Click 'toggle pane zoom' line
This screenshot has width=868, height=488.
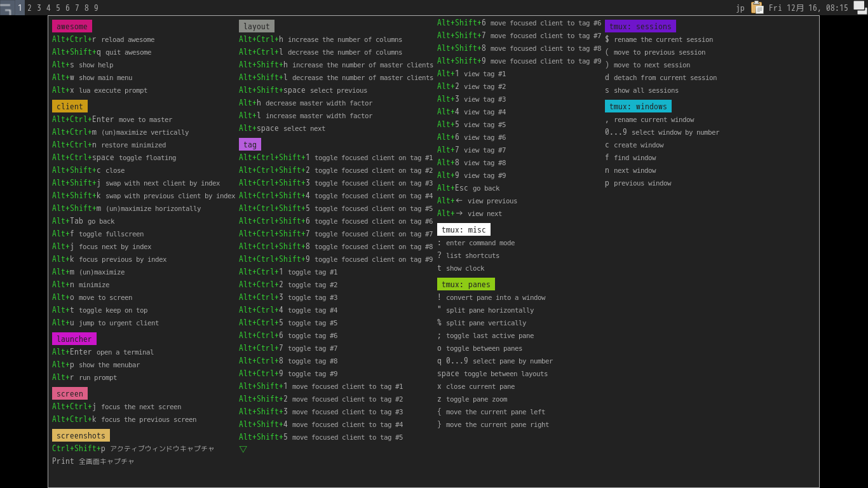click(x=472, y=399)
